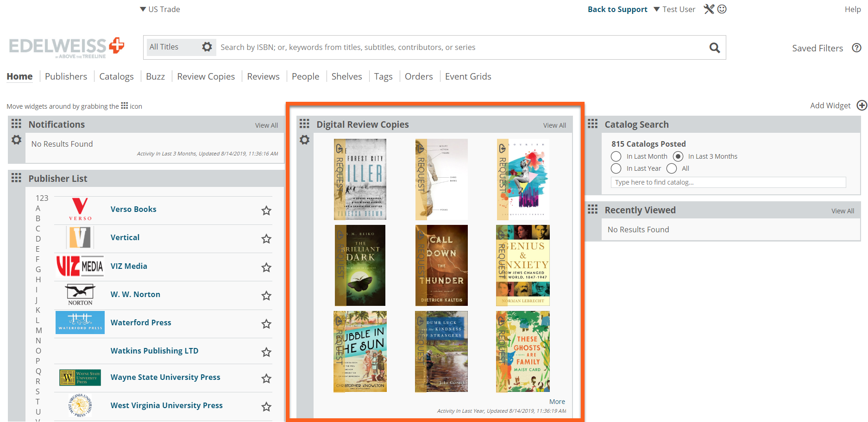The height and width of the screenshot is (422, 868).
Task: Switch to the Buzz tab
Action: tap(155, 76)
